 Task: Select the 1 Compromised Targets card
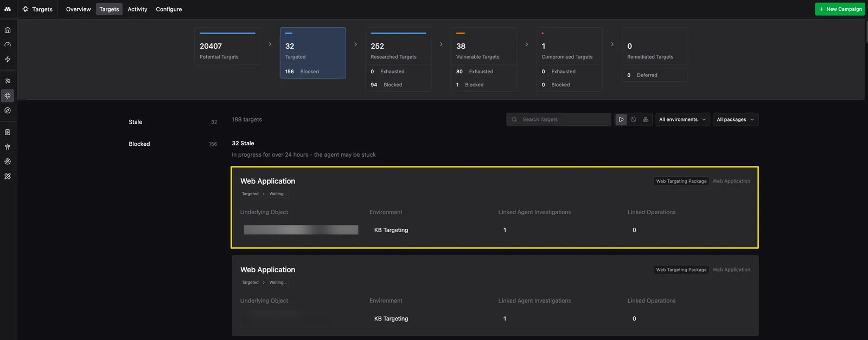coord(570,47)
